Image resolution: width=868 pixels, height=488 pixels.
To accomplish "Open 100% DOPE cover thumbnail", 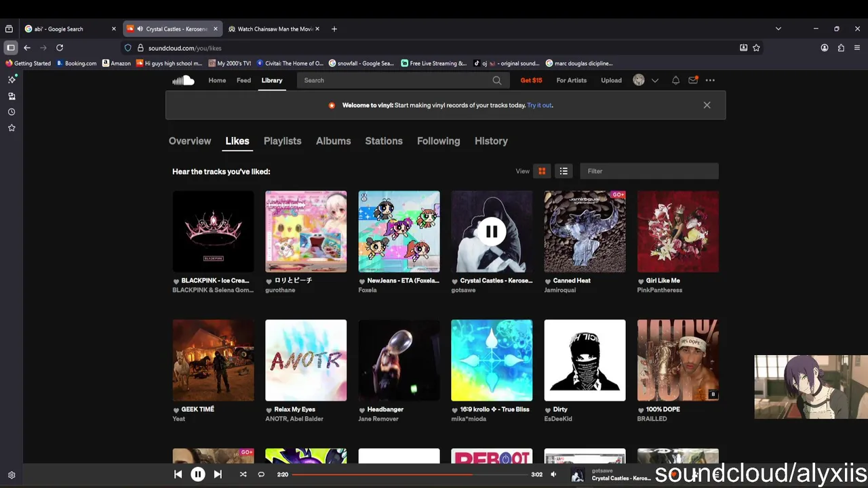I will (678, 361).
